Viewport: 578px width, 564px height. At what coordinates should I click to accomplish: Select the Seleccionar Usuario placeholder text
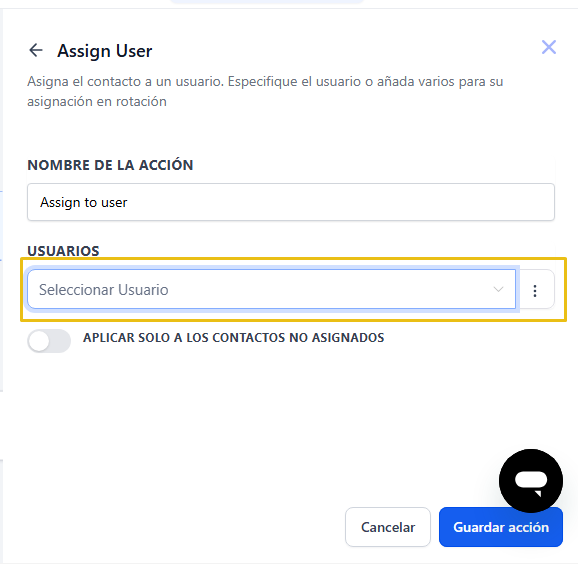(x=104, y=290)
